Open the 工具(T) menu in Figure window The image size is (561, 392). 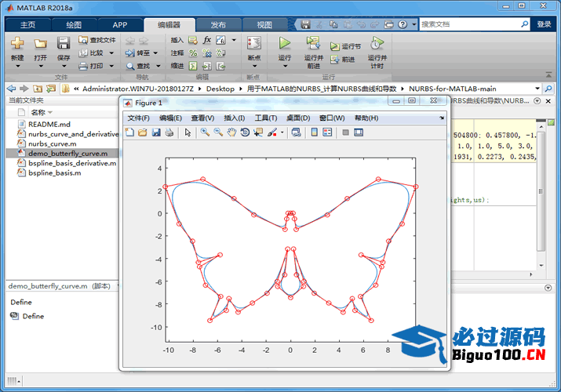[x=266, y=118]
